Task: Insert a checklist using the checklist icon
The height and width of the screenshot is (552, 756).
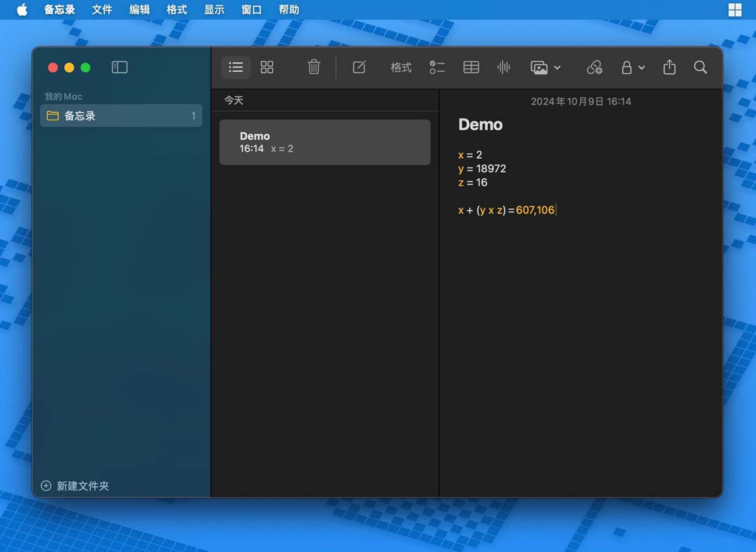Action: 437,67
